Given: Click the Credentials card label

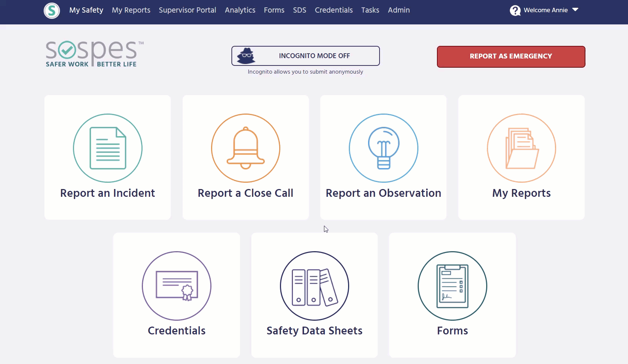Looking at the screenshot, I should tap(177, 331).
